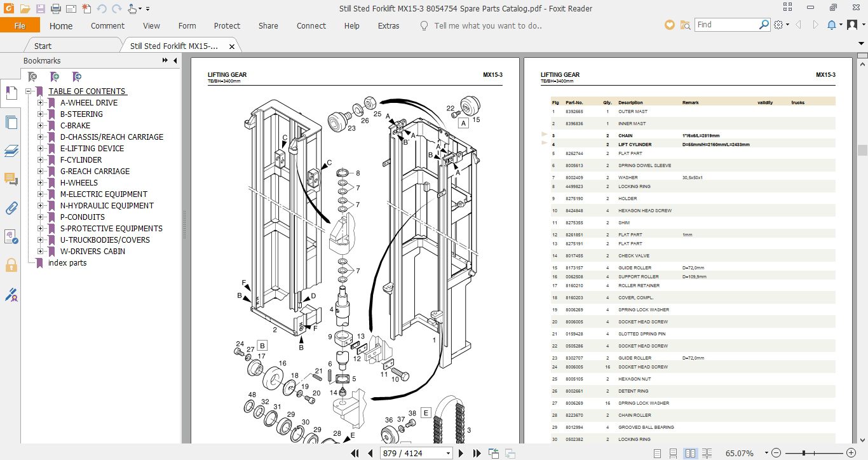
Task: Open the M-ELECTRIC EQUIPMENT bookmark
Action: (x=104, y=194)
